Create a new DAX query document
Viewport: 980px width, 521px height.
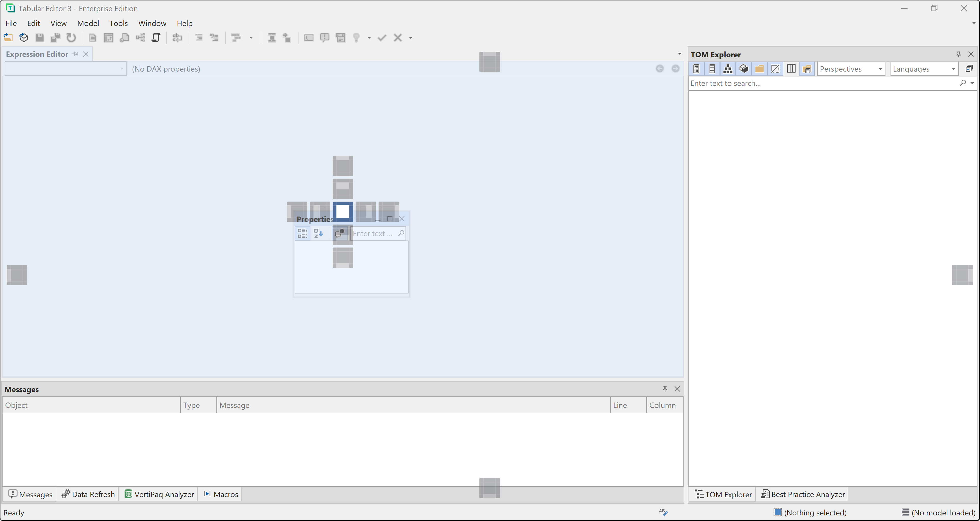[93, 38]
